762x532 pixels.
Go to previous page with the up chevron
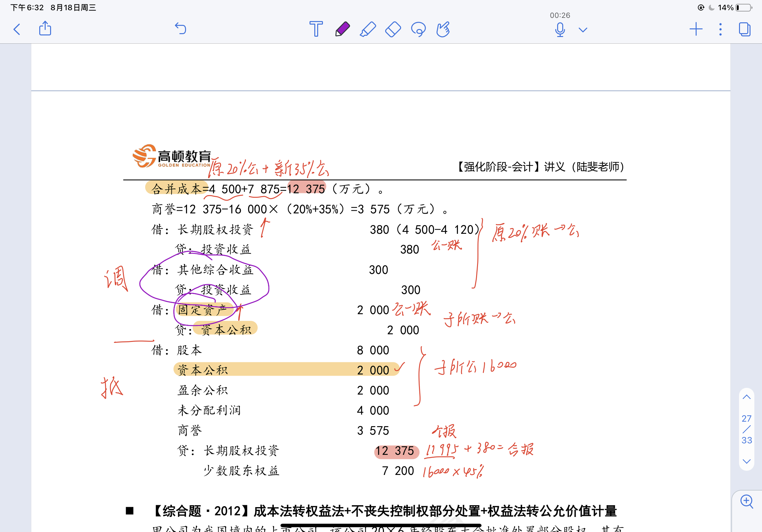point(746,397)
